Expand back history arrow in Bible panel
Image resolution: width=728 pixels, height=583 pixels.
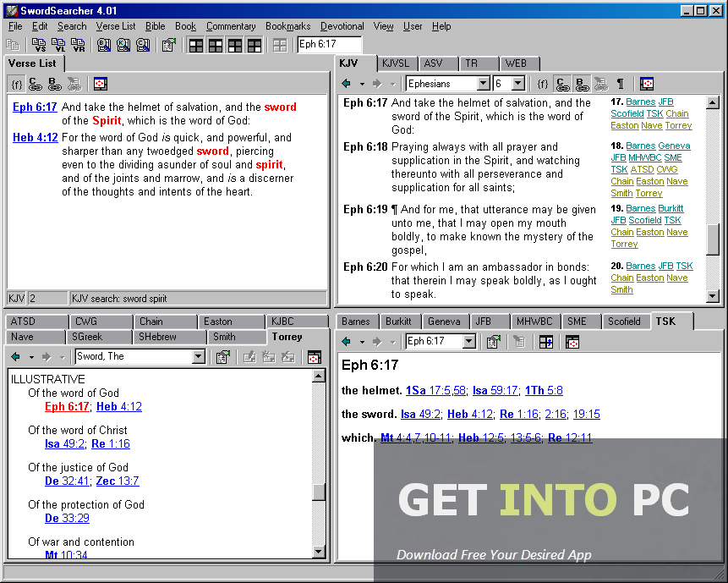pos(362,84)
